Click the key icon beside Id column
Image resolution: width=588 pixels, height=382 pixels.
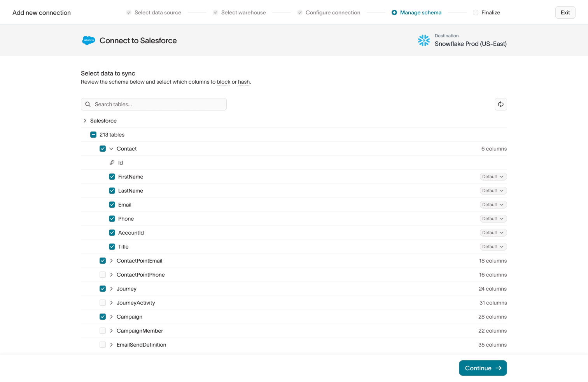pyautogui.click(x=112, y=163)
